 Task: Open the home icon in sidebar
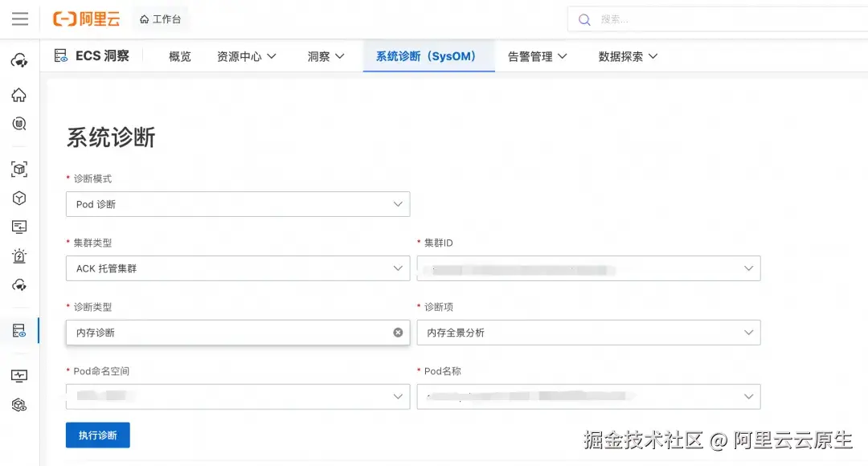(19, 95)
